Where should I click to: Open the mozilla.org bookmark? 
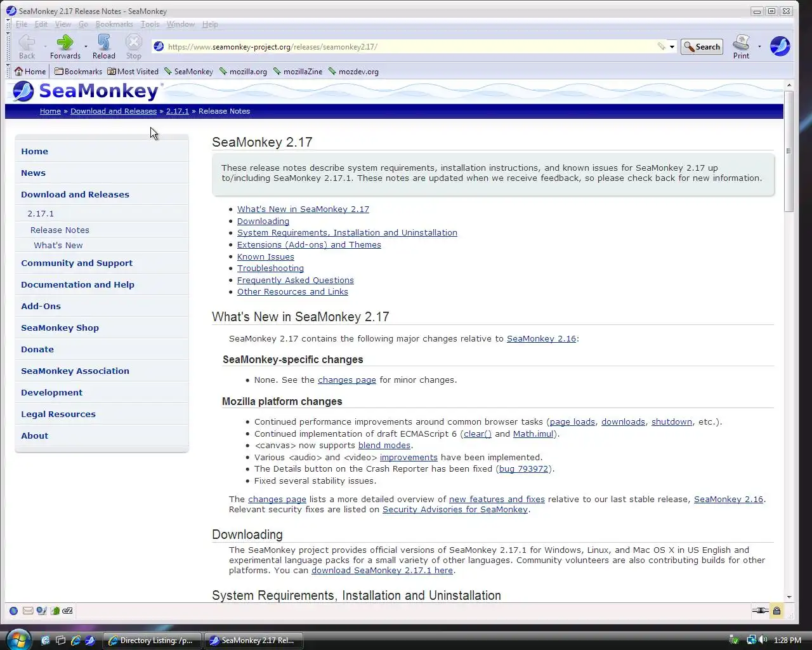coord(243,71)
